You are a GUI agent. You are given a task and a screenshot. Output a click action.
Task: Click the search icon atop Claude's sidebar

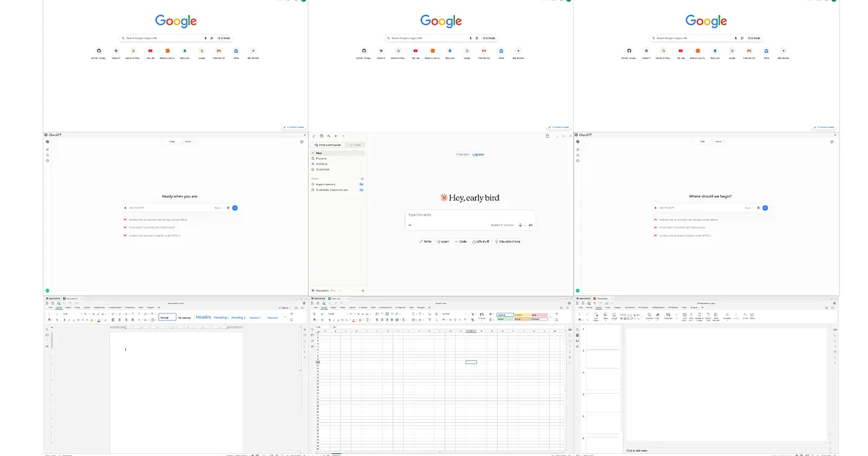328,136
